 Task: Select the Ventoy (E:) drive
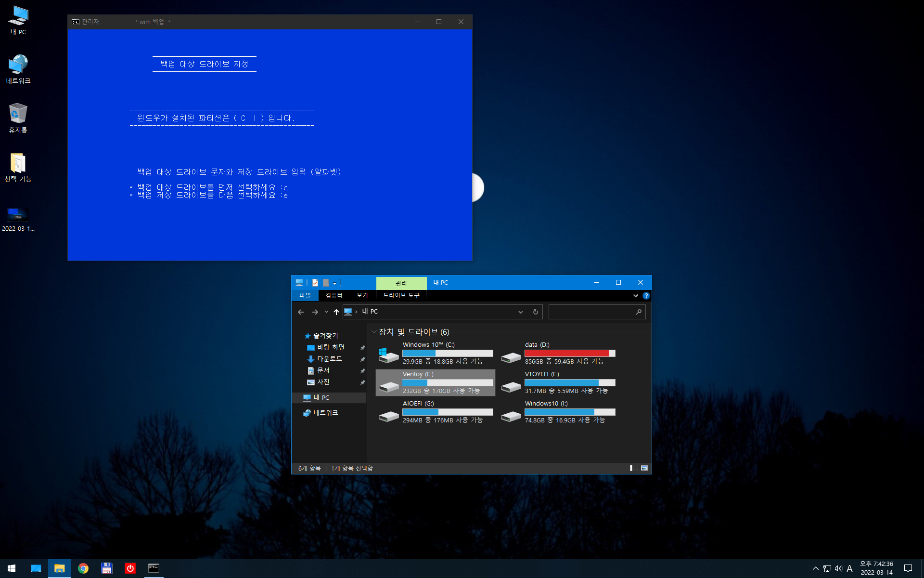point(436,382)
